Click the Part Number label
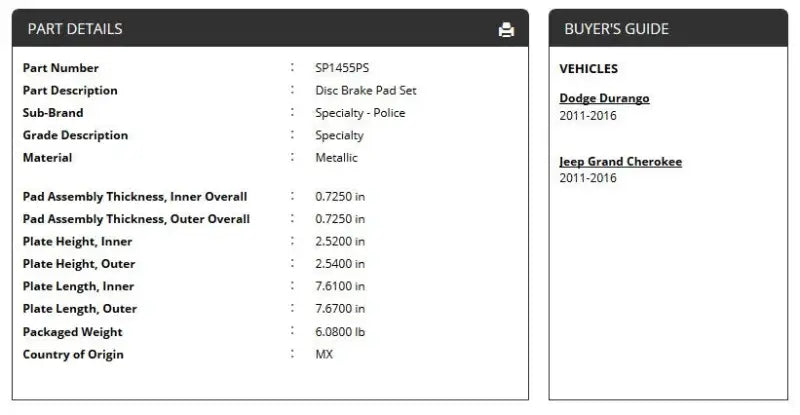The width and height of the screenshot is (800, 415). coord(61,68)
